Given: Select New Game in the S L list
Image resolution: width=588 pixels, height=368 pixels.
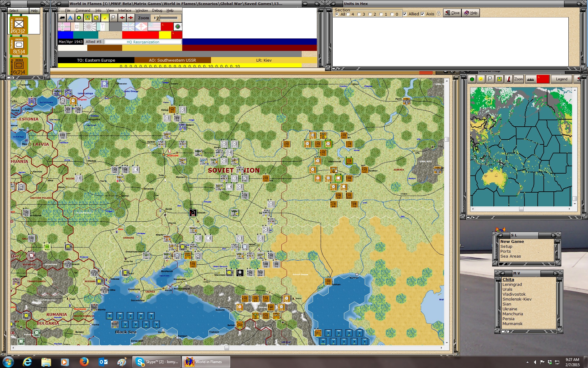Looking at the screenshot, I should point(512,242).
